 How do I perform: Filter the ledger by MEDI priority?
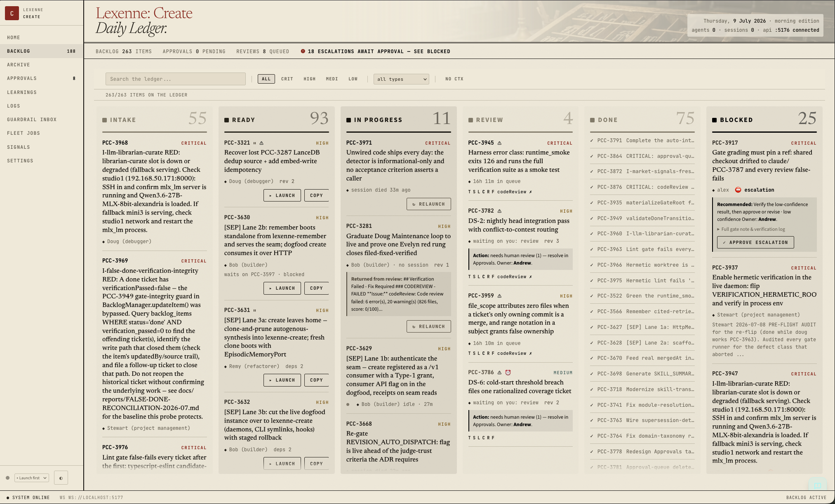point(332,79)
